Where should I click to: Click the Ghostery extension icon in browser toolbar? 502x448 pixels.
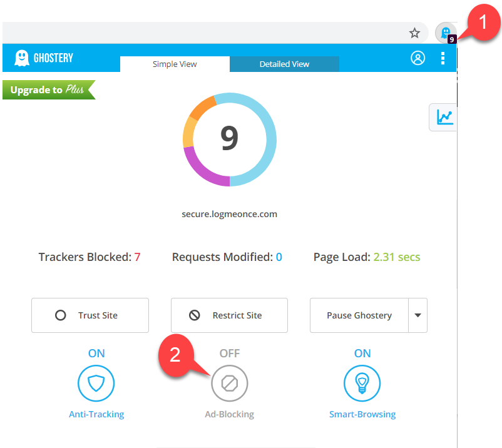click(x=446, y=33)
